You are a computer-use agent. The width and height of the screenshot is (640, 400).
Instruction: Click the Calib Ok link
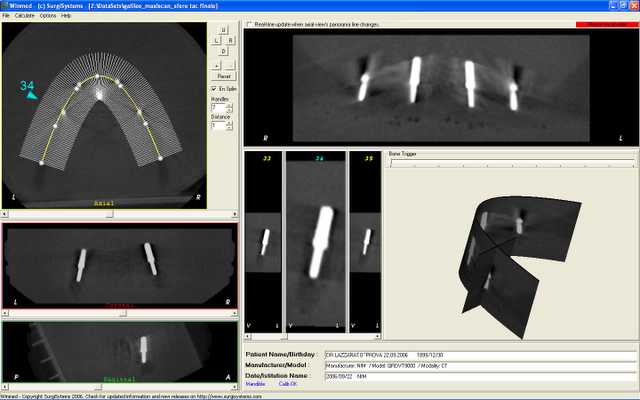pos(288,384)
